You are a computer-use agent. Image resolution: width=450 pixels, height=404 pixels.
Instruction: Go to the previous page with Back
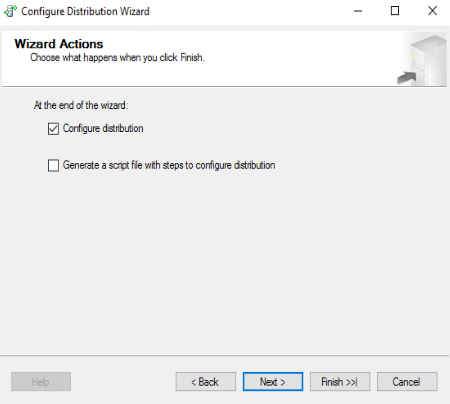click(206, 382)
